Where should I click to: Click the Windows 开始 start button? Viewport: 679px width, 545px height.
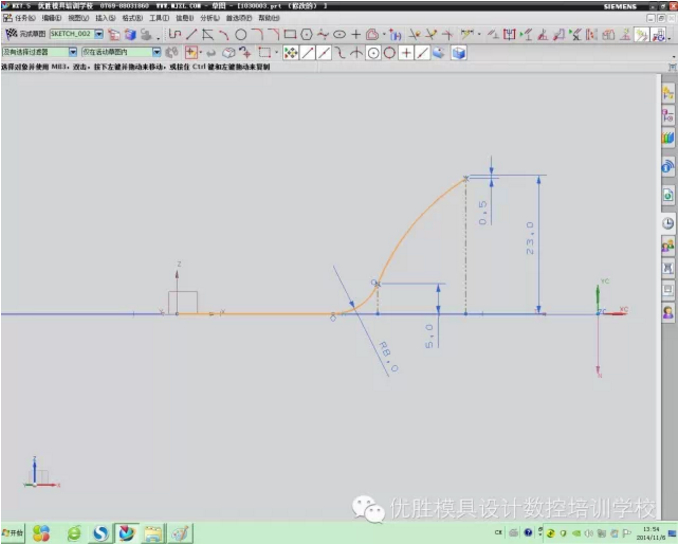coord(15,533)
